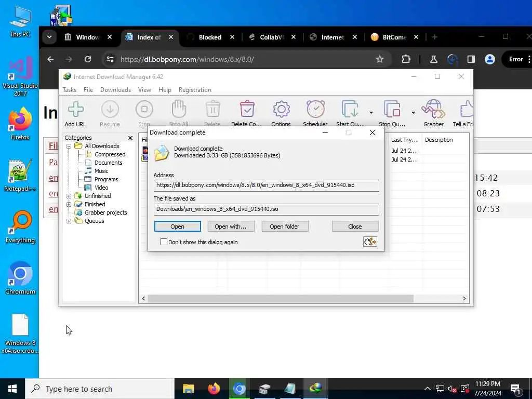
Task: Open the View menu
Action: coord(144,89)
